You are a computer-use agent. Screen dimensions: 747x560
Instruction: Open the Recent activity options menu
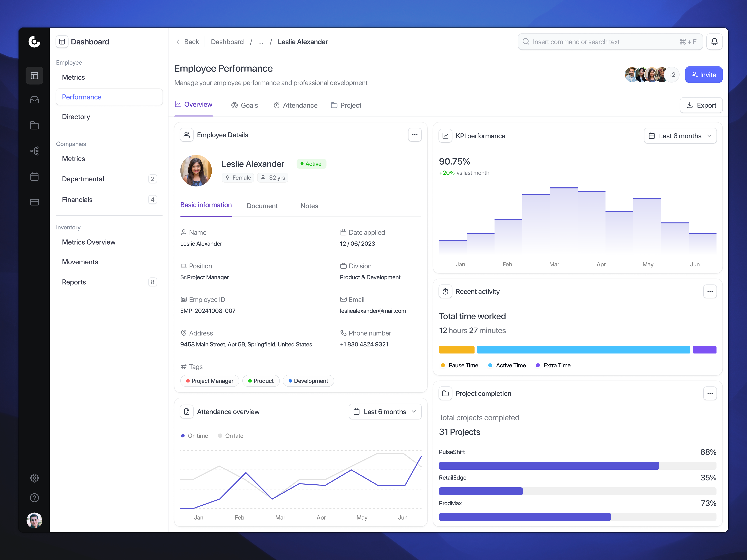coord(710,291)
